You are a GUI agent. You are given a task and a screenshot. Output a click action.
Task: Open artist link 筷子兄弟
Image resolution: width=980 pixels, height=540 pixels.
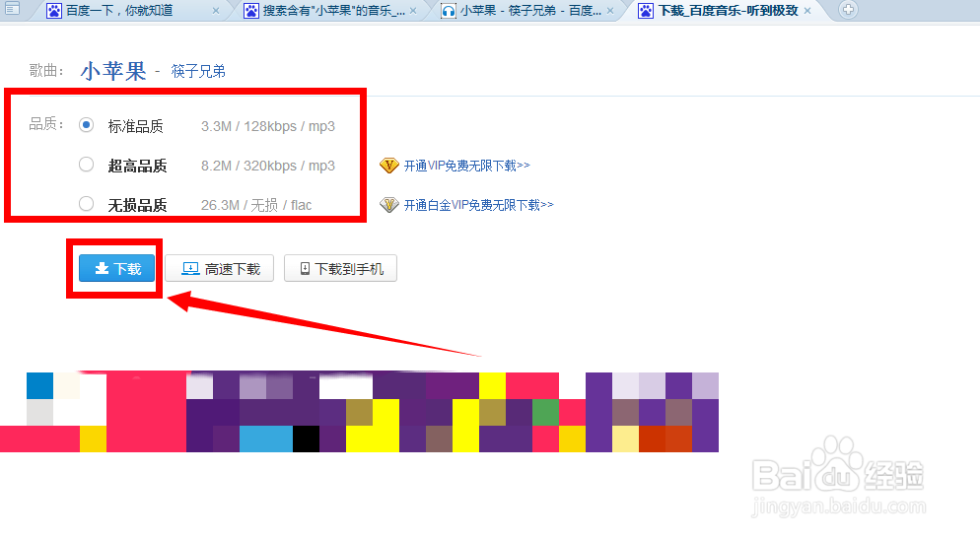pyautogui.click(x=198, y=71)
